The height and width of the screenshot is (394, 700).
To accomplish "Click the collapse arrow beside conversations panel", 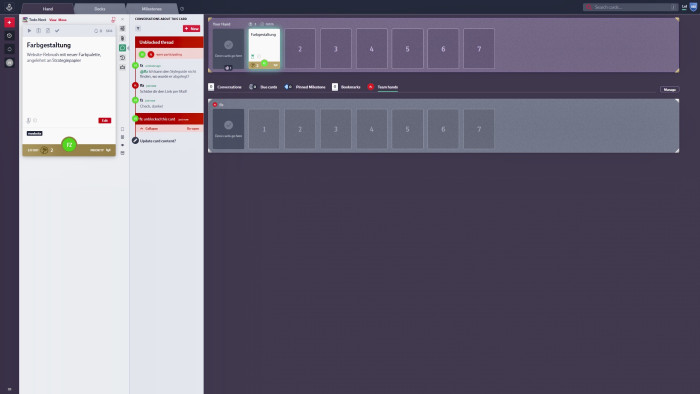I will click(129, 48).
